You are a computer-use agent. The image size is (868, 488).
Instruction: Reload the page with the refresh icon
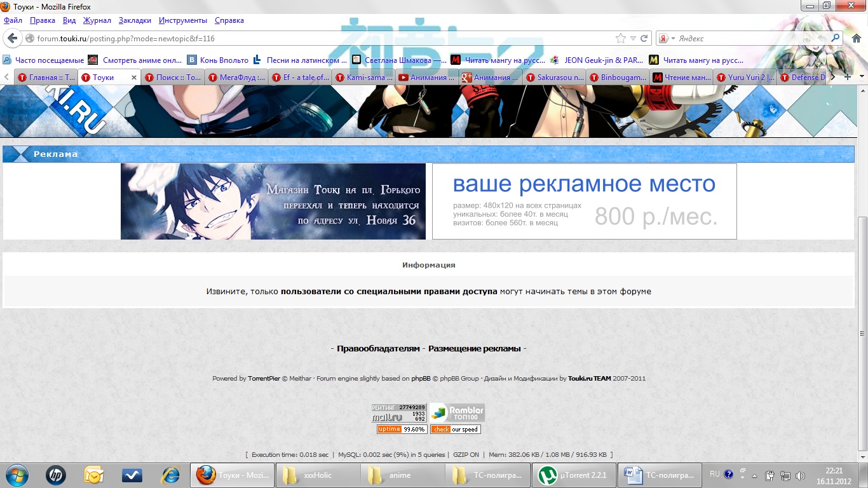click(x=644, y=38)
